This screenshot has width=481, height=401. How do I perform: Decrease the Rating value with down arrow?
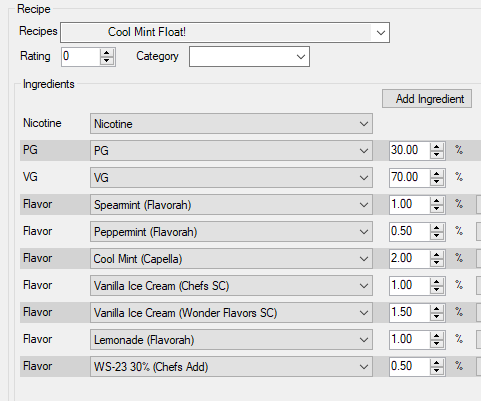tap(107, 61)
